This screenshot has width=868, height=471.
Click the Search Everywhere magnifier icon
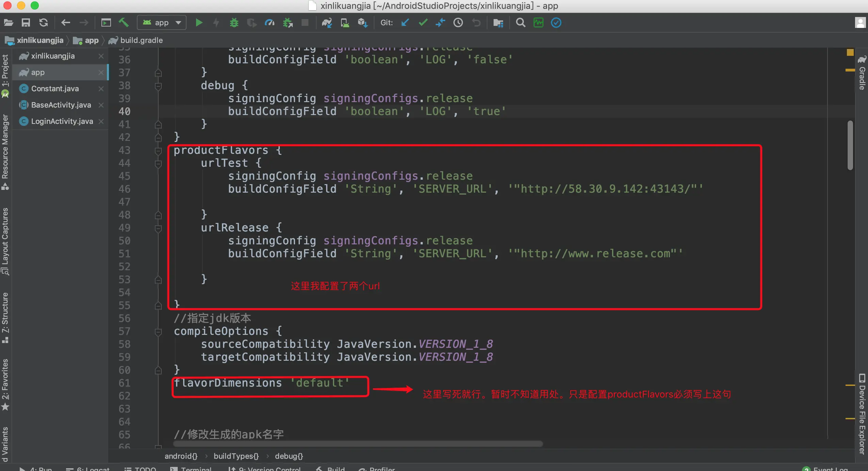520,23
